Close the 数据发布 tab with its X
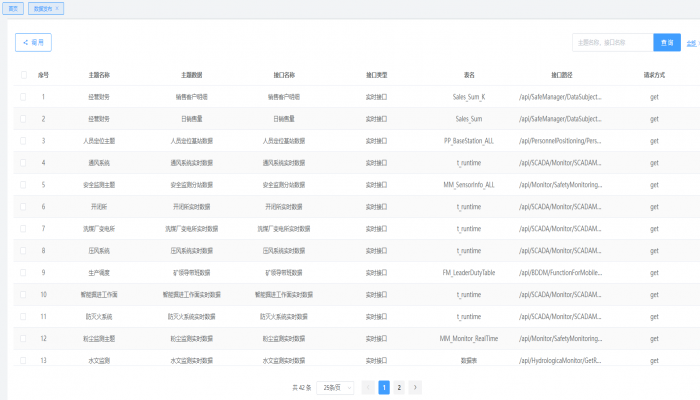Viewport: 700px width, 400px height. 57,8
